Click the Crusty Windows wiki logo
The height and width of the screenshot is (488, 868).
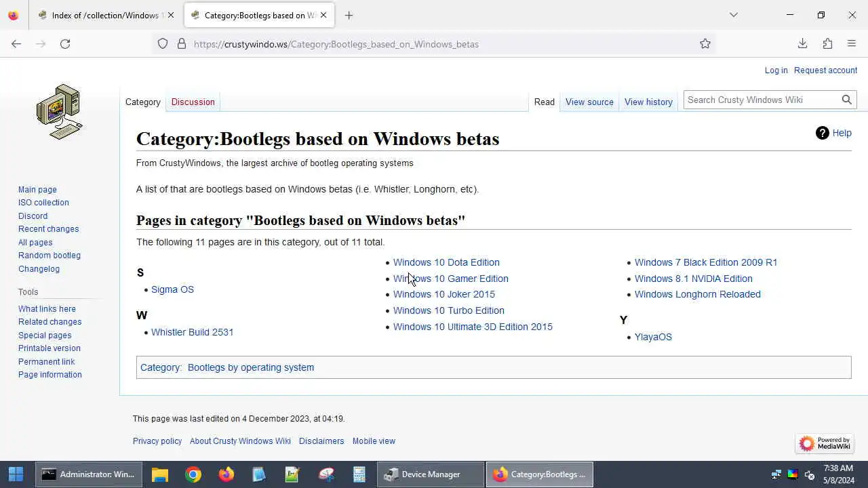(x=60, y=112)
